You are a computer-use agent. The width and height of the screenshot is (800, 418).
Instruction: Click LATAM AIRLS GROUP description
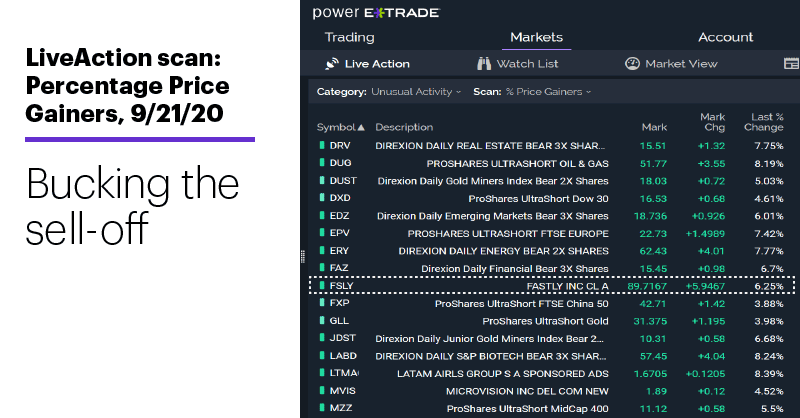pyautogui.click(x=503, y=374)
